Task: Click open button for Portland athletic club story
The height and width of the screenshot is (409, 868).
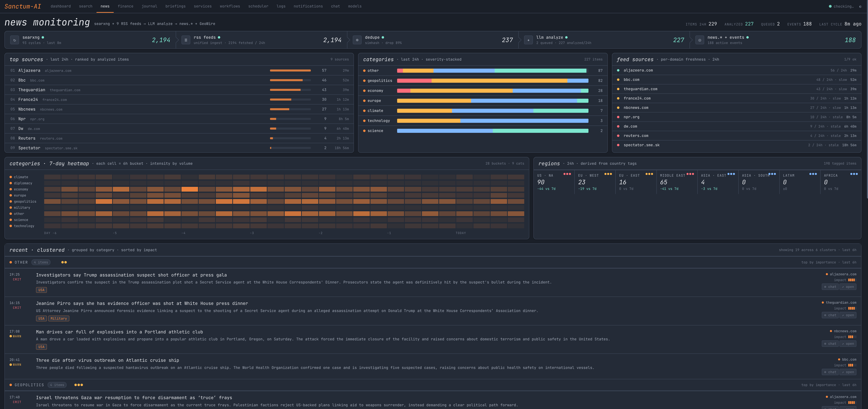Action: [x=848, y=344]
